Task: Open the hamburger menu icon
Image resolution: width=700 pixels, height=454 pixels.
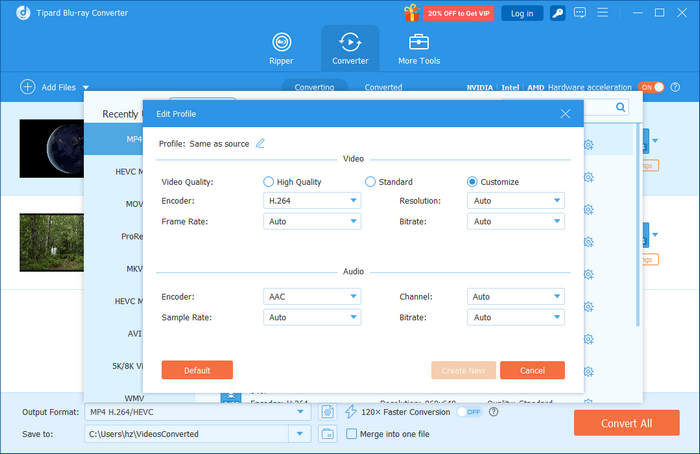Action: pos(602,13)
